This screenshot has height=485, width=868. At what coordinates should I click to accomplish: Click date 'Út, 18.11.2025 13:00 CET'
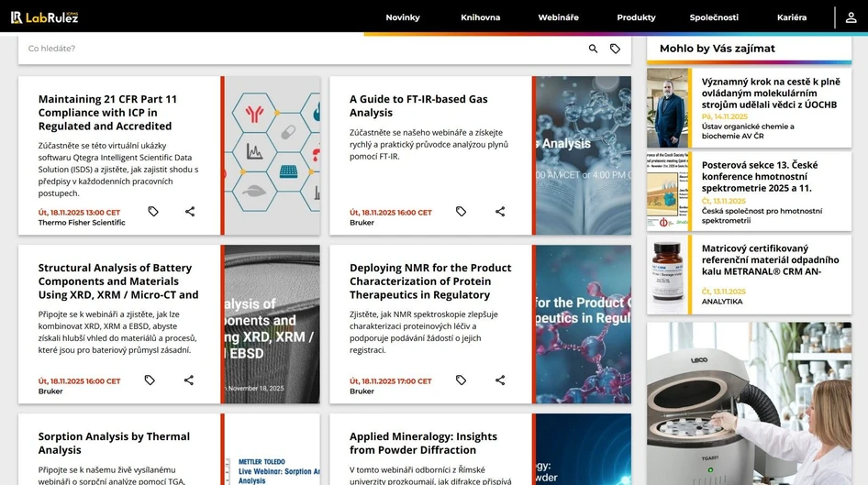coord(79,213)
